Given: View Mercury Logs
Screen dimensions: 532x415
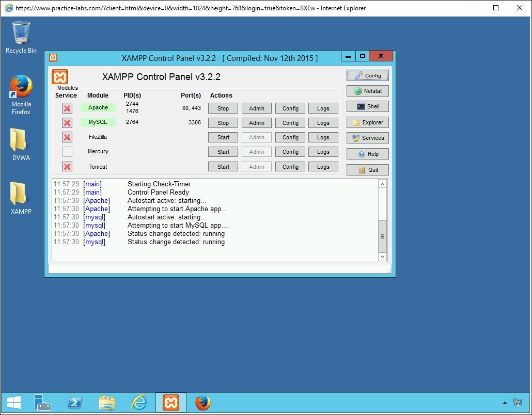Looking at the screenshot, I should pyautogui.click(x=323, y=152).
